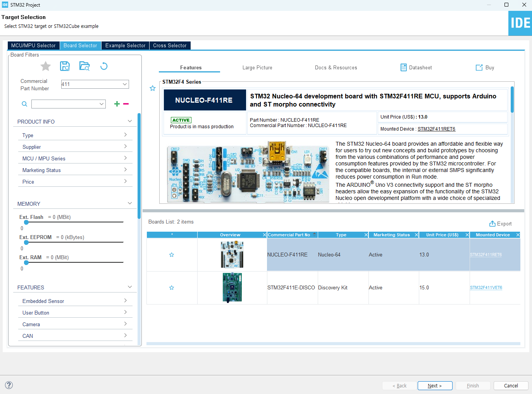This screenshot has width=532, height=394.
Task: Close the Marketing Status column X
Action: point(417,235)
